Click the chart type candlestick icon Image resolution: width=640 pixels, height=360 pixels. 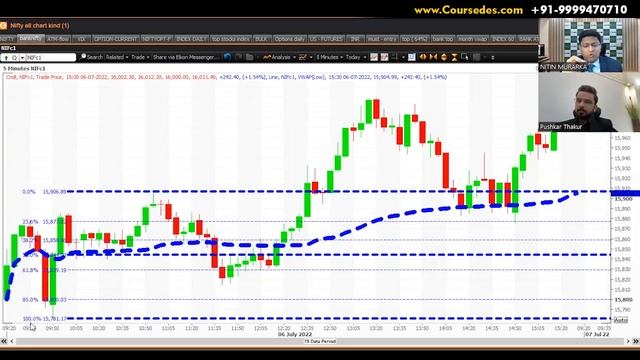(x=303, y=57)
